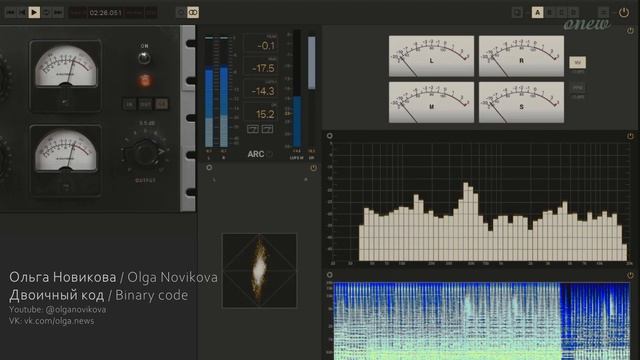Click the main power icon at top right
This screenshot has height=360, width=640.
pyautogui.click(x=624, y=13)
